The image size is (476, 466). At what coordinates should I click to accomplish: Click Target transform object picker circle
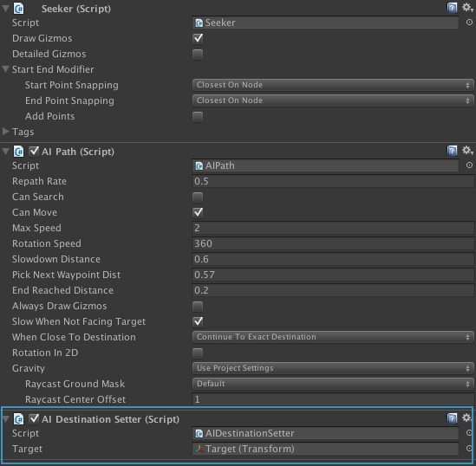pyautogui.click(x=469, y=449)
